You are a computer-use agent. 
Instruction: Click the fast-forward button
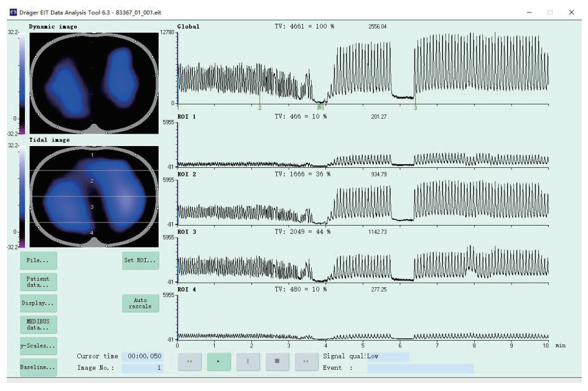pos(306,361)
